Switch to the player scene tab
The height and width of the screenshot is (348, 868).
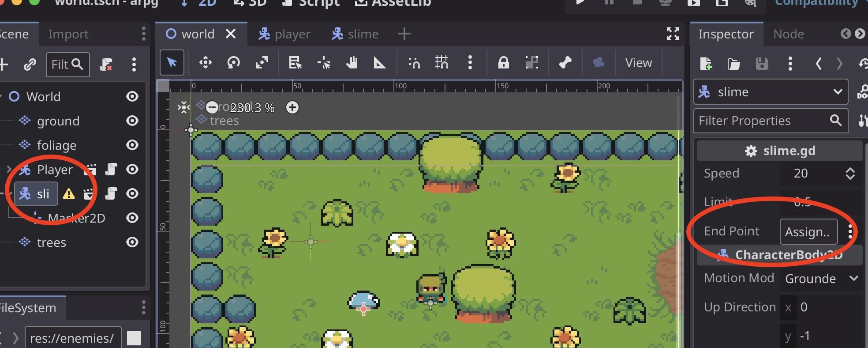tap(284, 34)
